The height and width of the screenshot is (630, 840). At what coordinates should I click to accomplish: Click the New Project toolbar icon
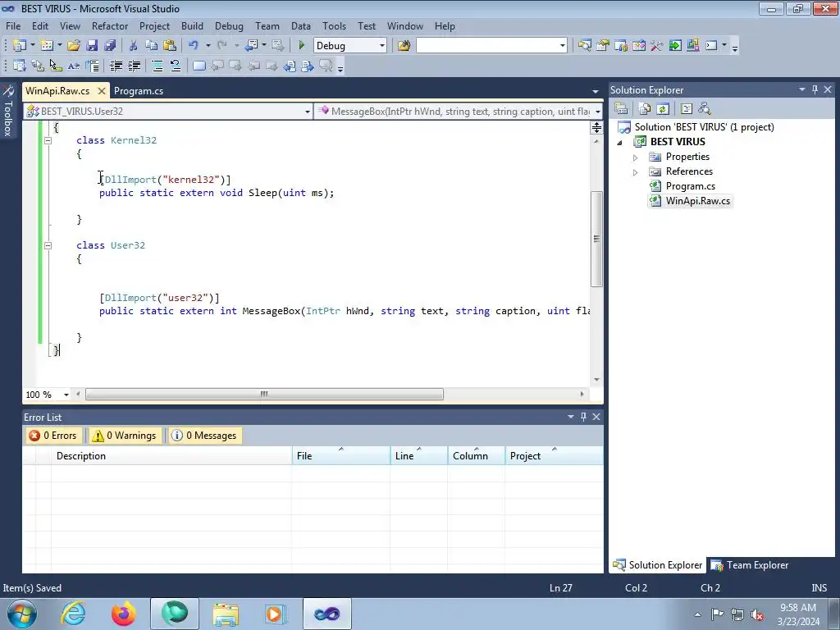[x=20, y=46]
